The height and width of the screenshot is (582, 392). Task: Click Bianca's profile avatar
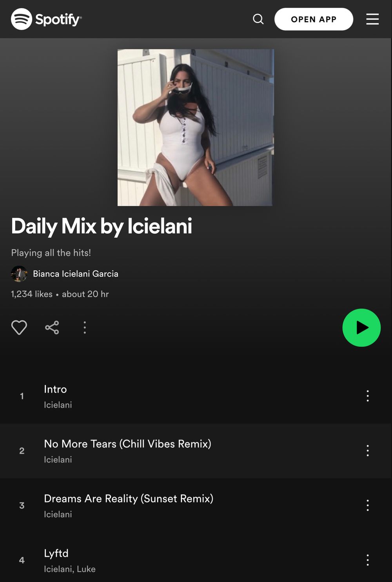[x=19, y=274]
